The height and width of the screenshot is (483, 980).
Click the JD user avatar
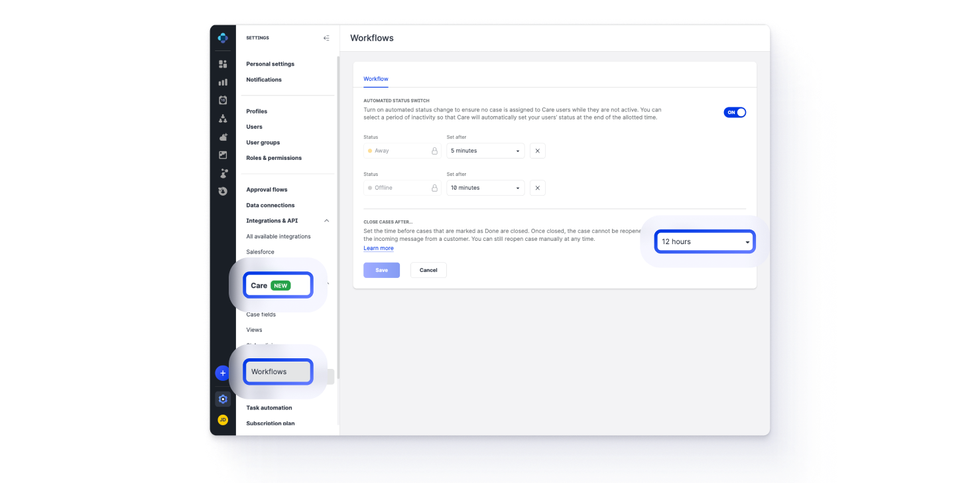point(223,420)
